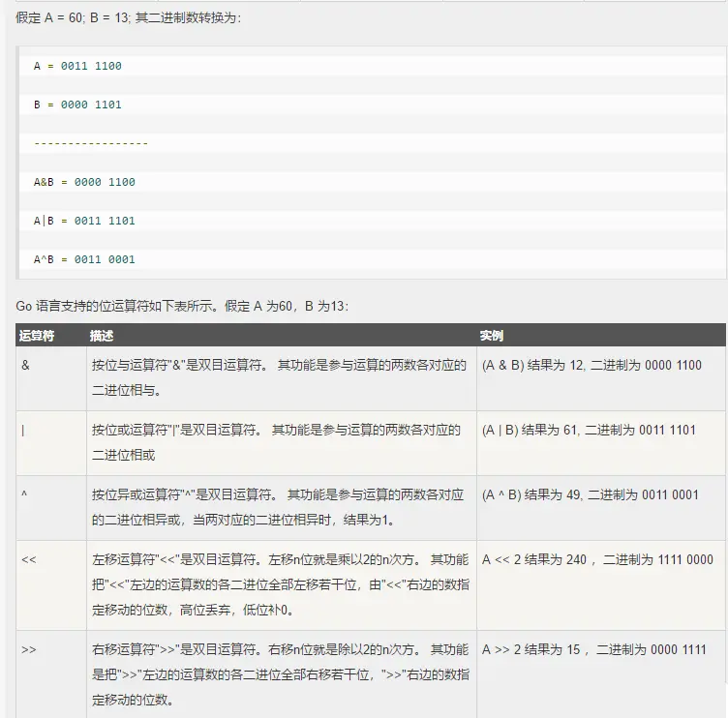This screenshot has height=718, width=728.
Task: Click example "A >> 2 结果为 15"
Action: click(x=593, y=649)
